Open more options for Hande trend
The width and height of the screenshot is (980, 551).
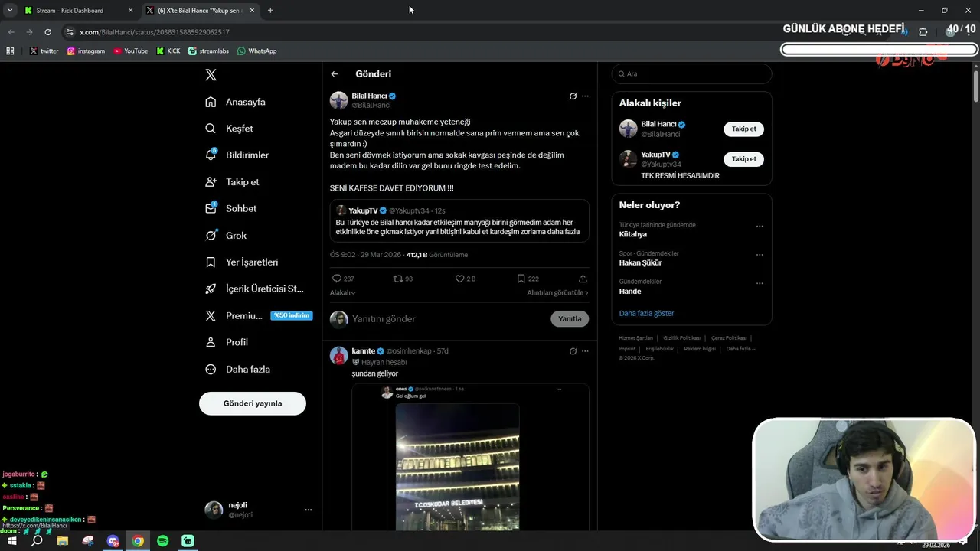(x=759, y=283)
